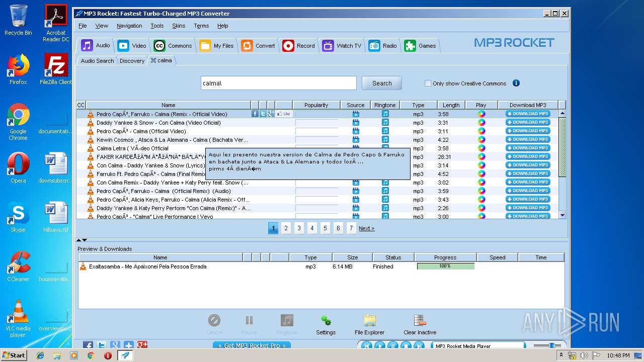Screen dimensions: 644x362
Task: Download MP3 for first result row
Action: pyautogui.click(x=528, y=114)
